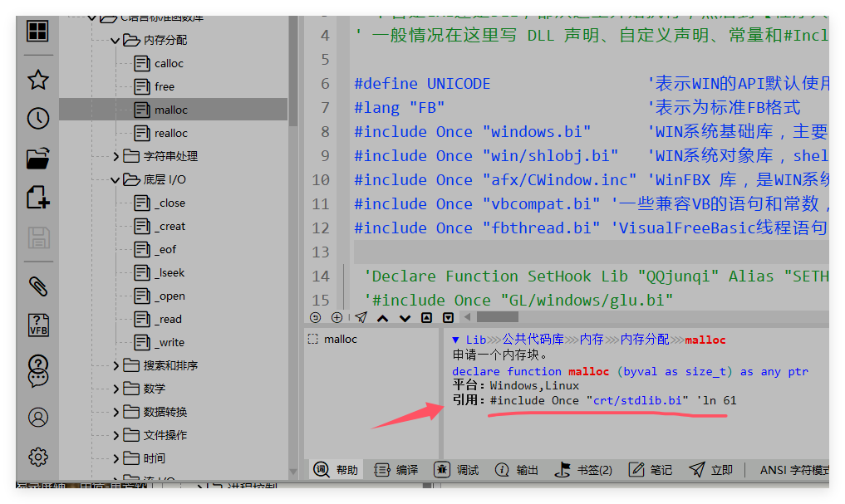Click the crt/stdlib.bi include link
Image resolution: width=845 pixels, height=504 pixels.
click(641, 400)
